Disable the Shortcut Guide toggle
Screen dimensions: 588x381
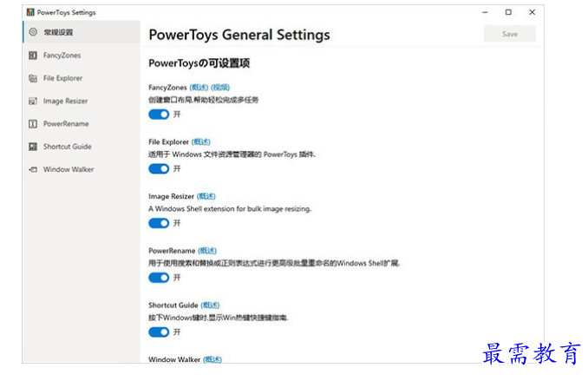(x=159, y=332)
